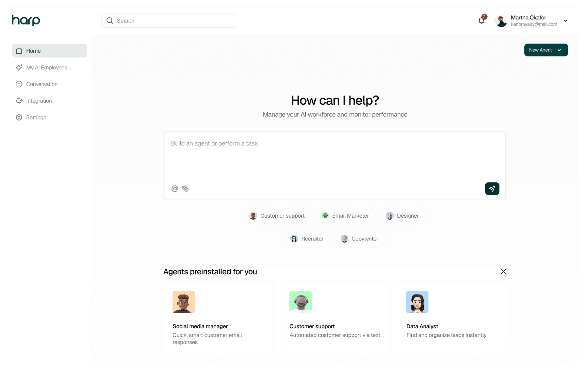Open the Harp logo home page
Image resolution: width=588 pixels, height=372 pixels.
26,20
